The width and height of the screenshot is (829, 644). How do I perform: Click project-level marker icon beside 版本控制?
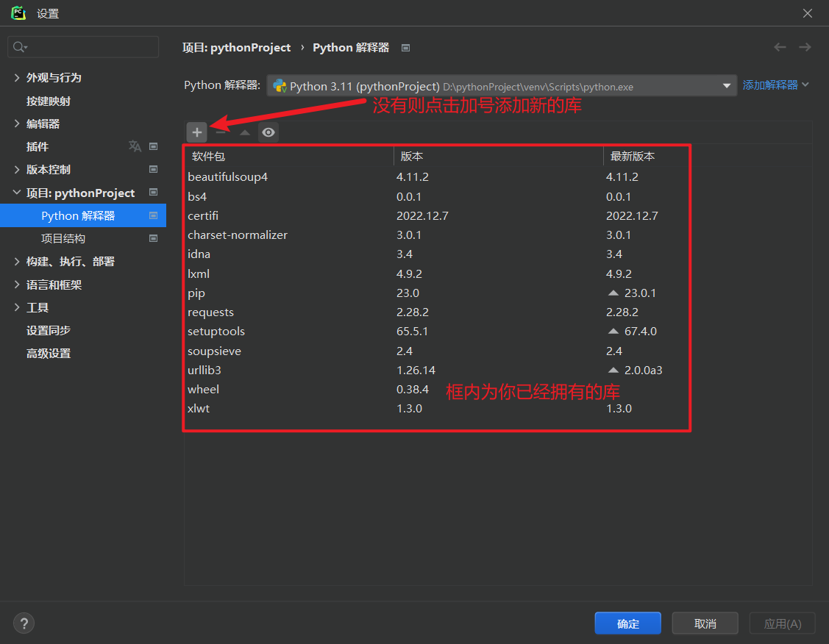coord(153,169)
